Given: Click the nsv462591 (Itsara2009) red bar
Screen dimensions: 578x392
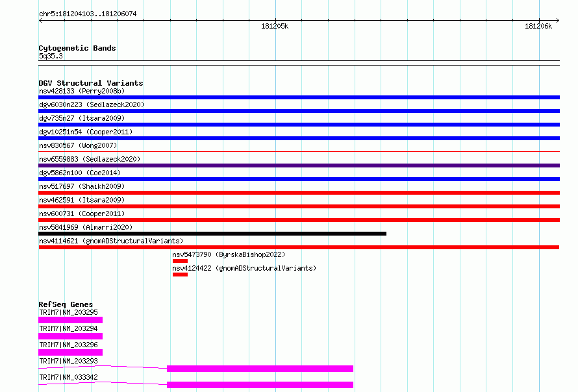Looking at the screenshot, I should coord(299,206).
